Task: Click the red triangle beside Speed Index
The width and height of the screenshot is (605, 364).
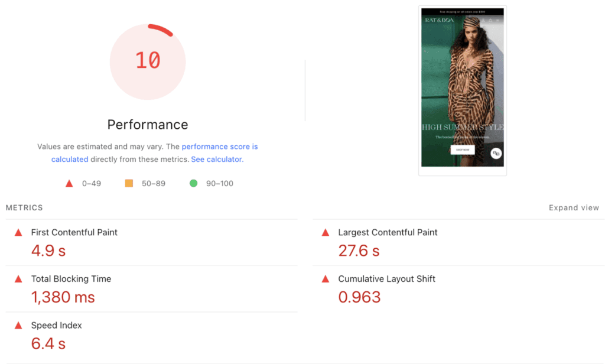Action: 18,326
